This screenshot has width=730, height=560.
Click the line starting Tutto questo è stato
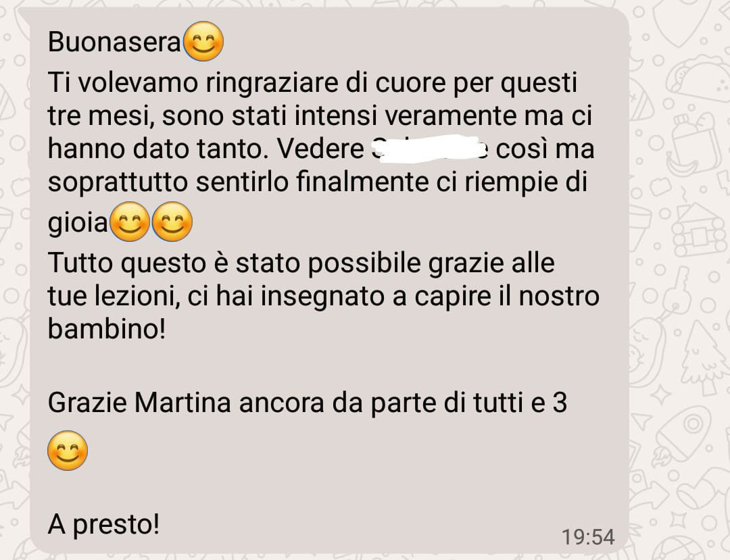(x=301, y=263)
